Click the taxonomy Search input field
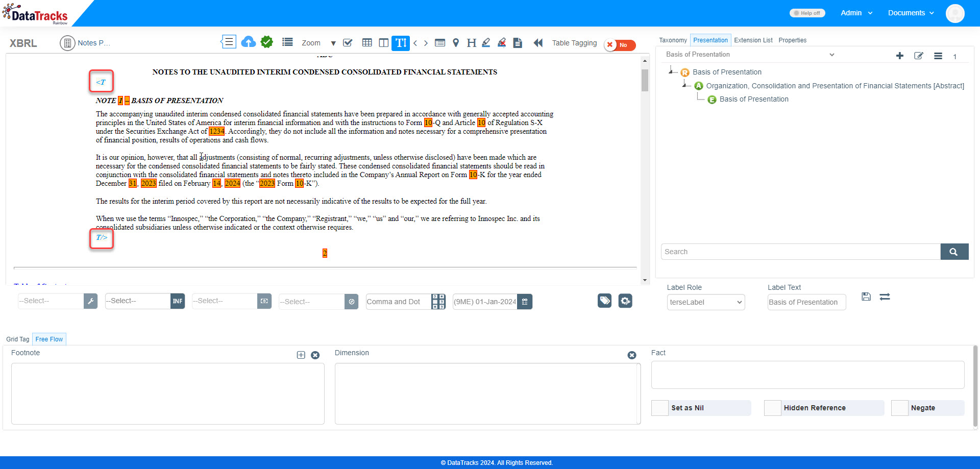Image resolution: width=980 pixels, height=469 pixels. [801, 252]
